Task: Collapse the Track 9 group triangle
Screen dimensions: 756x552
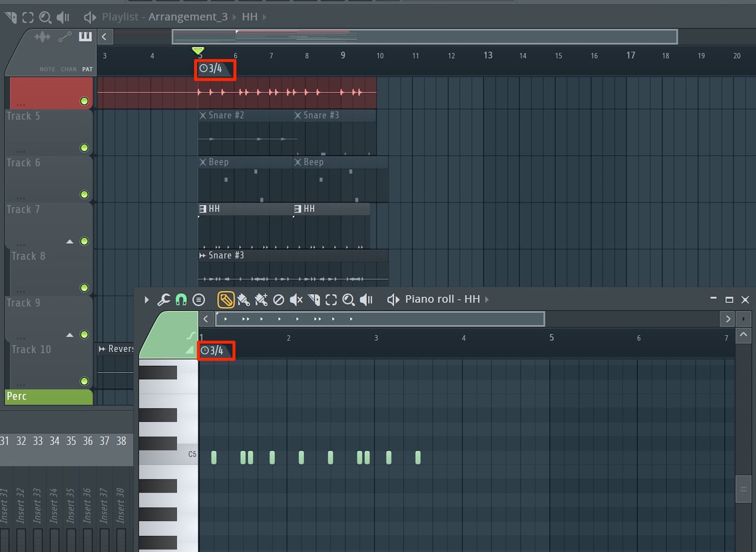Action: point(70,335)
